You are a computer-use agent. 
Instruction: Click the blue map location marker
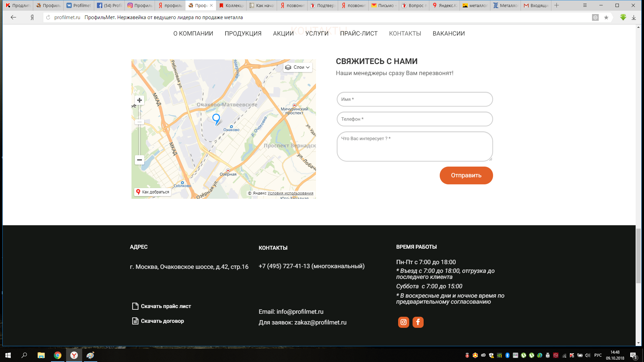pos(216,118)
